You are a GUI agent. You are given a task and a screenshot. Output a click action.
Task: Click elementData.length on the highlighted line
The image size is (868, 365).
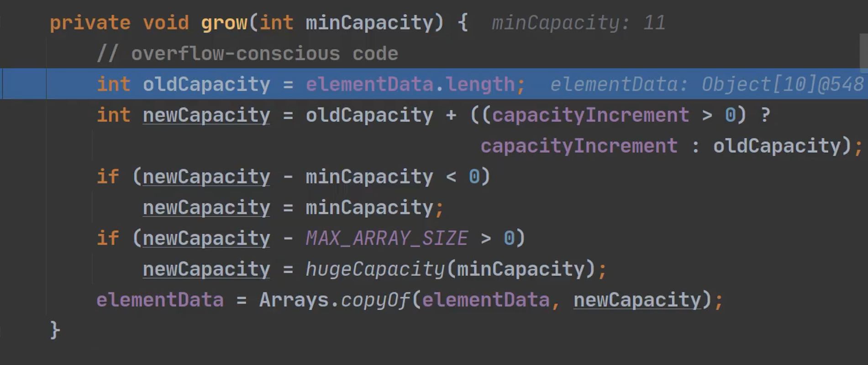click(x=410, y=84)
